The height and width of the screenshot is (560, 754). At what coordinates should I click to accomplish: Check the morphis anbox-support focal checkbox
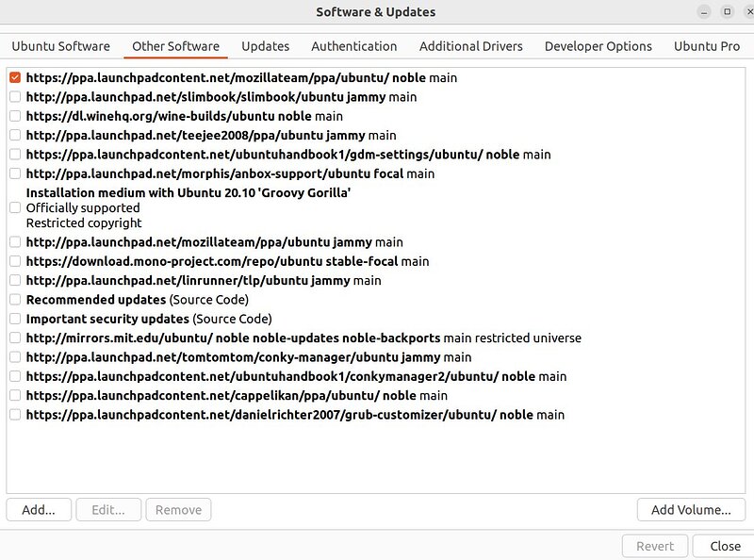pyautogui.click(x=15, y=173)
